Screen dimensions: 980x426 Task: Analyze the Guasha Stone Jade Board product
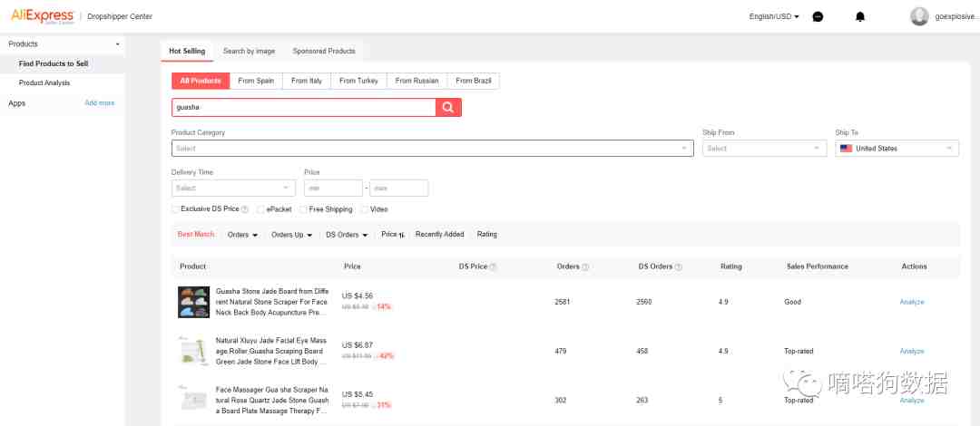(x=912, y=303)
